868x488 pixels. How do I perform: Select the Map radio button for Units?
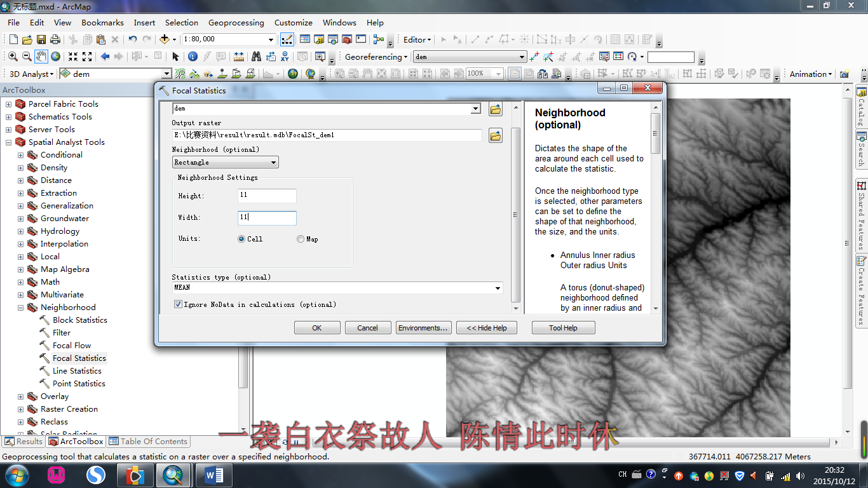point(299,238)
